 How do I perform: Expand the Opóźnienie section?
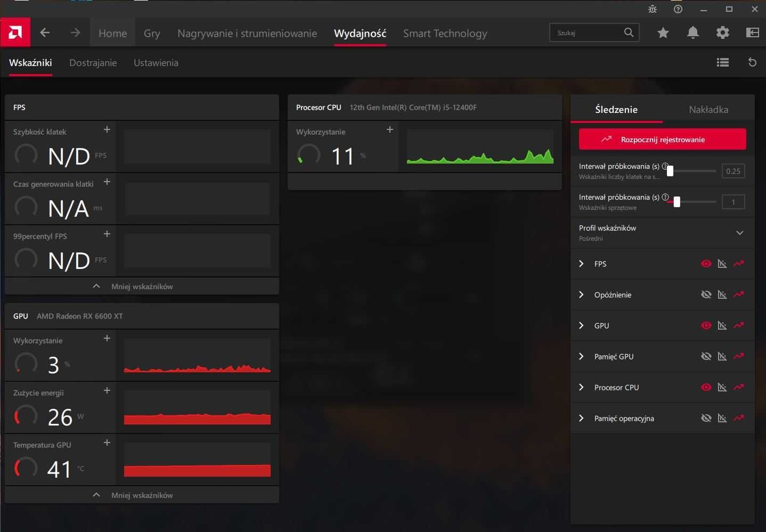pyautogui.click(x=581, y=294)
